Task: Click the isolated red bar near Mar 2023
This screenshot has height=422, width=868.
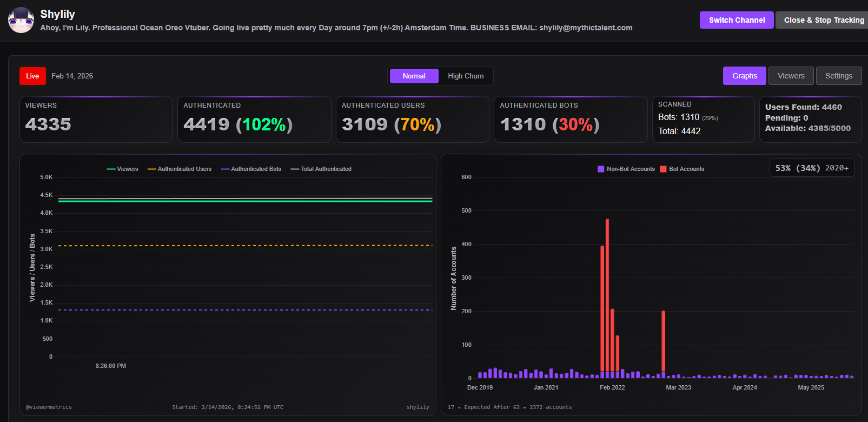Action: tap(663, 341)
